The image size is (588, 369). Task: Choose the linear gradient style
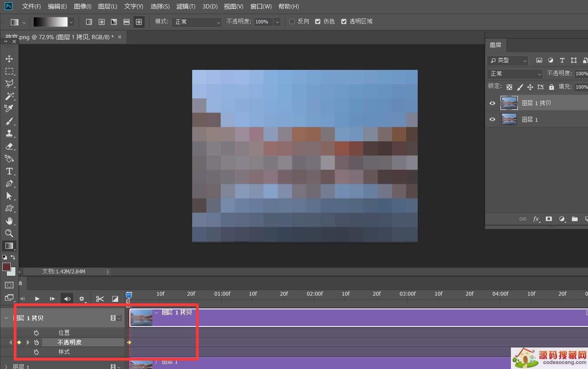(89, 22)
